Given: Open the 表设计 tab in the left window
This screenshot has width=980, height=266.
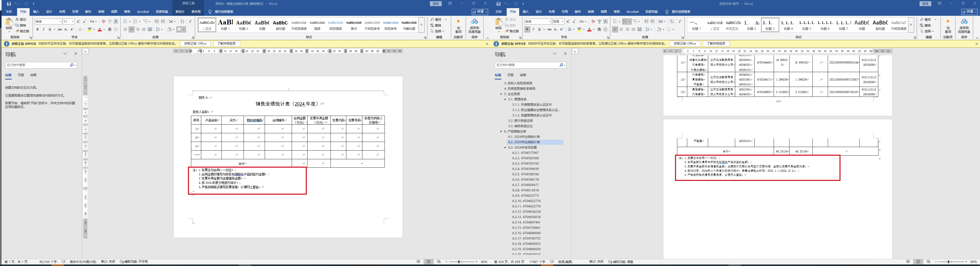Looking at the screenshot, I should click(x=180, y=12).
